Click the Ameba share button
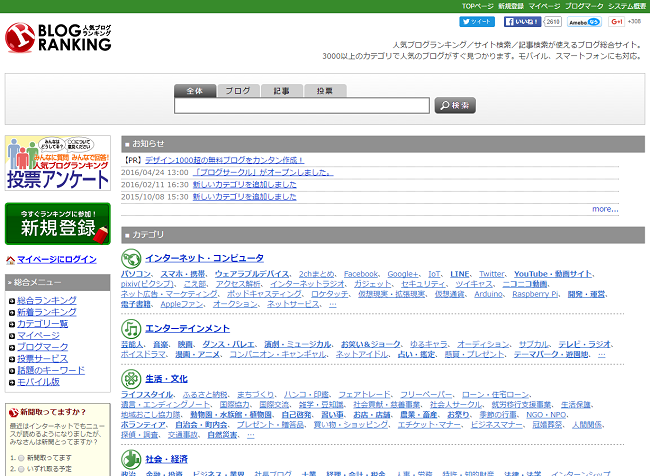Viewport: 650px width, 476px height. pyautogui.click(x=584, y=21)
